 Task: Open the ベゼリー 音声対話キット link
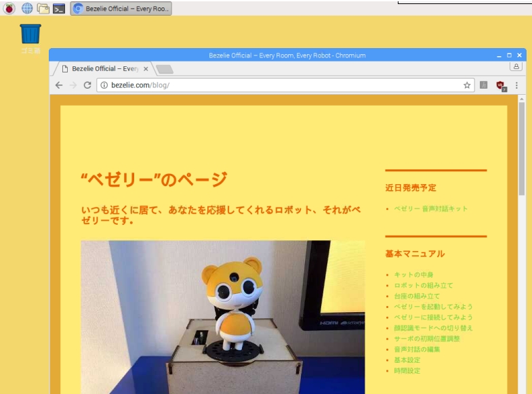[431, 209]
